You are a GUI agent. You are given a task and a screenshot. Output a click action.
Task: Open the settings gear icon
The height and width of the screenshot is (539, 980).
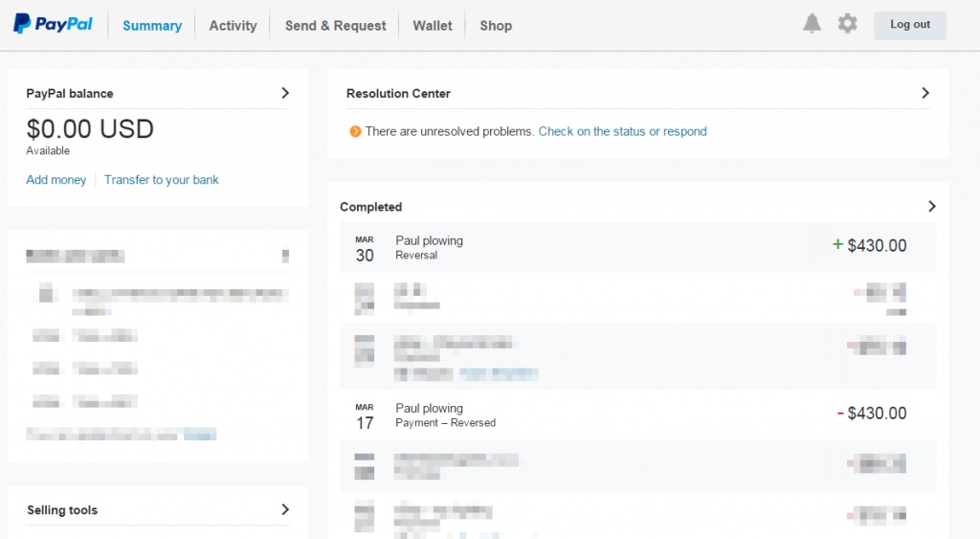click(x=848, y=24)
